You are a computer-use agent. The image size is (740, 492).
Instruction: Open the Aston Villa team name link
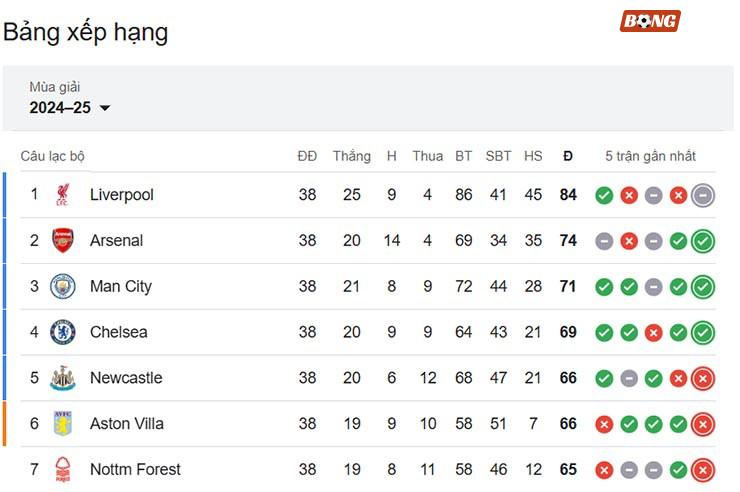pyautogui.click(x=127, y=424)
